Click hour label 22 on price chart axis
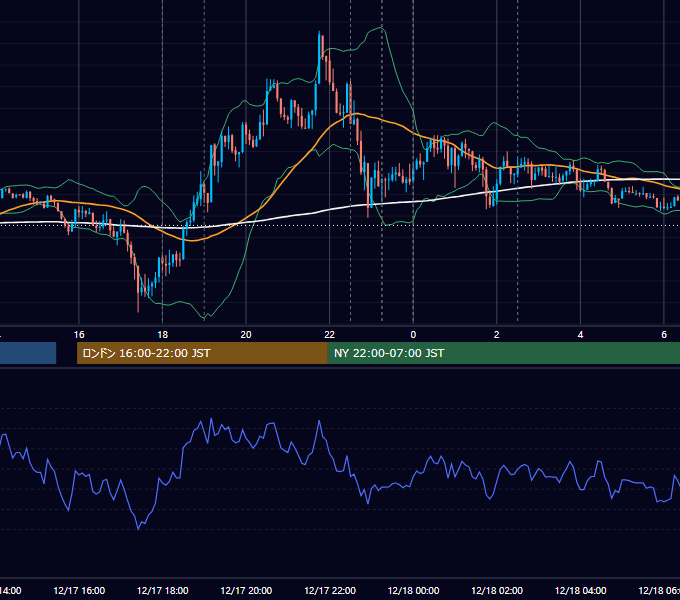Image resolution: width=680 pixels, height=600 pixels. click(x=330, y=335)
